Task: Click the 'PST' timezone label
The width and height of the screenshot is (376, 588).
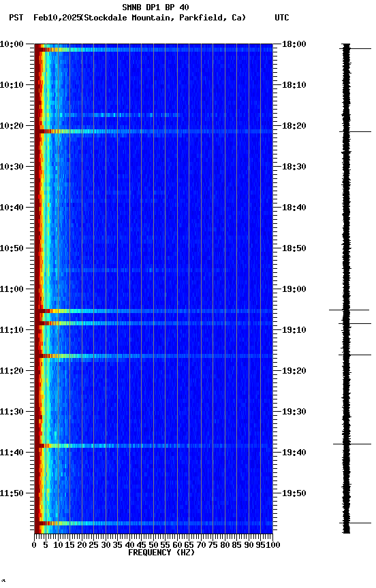Action: 16,18
